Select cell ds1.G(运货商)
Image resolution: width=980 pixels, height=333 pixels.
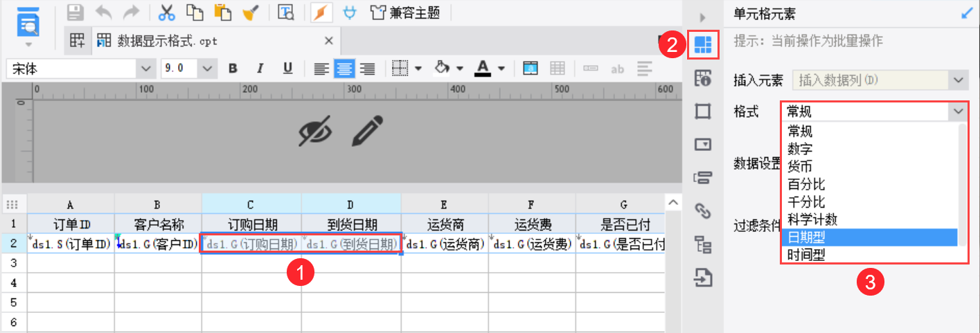click(x=445, y=244)
